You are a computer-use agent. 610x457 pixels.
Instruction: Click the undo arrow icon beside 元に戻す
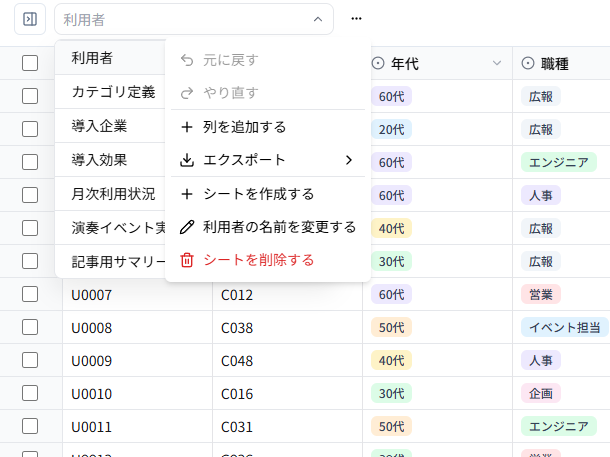pos(187,60)
